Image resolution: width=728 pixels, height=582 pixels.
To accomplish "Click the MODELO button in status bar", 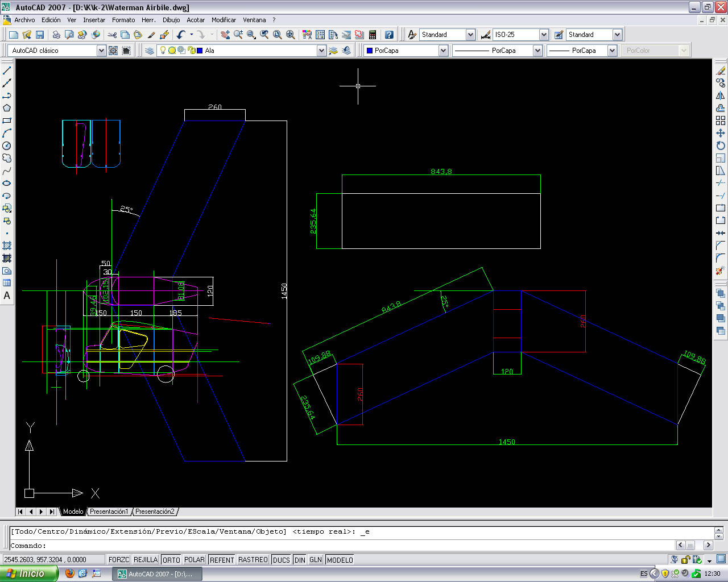I will point(340,560).
